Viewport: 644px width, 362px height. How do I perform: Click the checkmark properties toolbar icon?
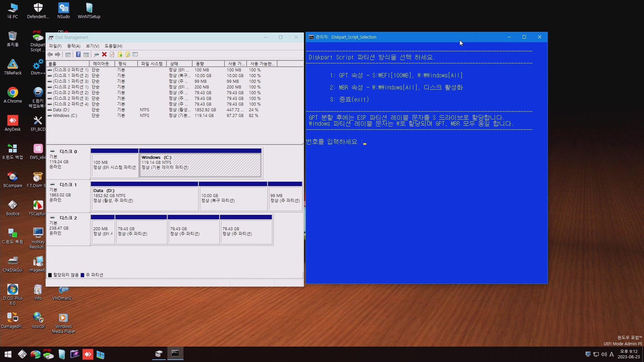112,55
